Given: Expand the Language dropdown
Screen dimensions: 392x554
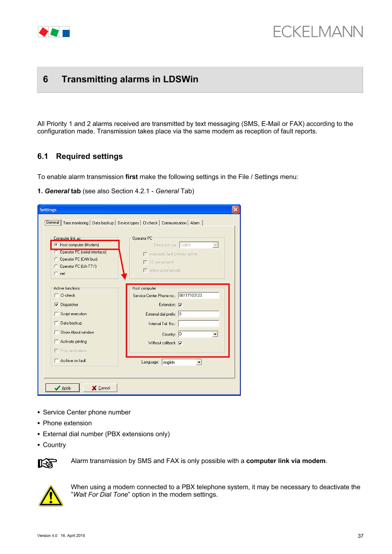Looking at the screenshot, I should (x=199, y=362).
